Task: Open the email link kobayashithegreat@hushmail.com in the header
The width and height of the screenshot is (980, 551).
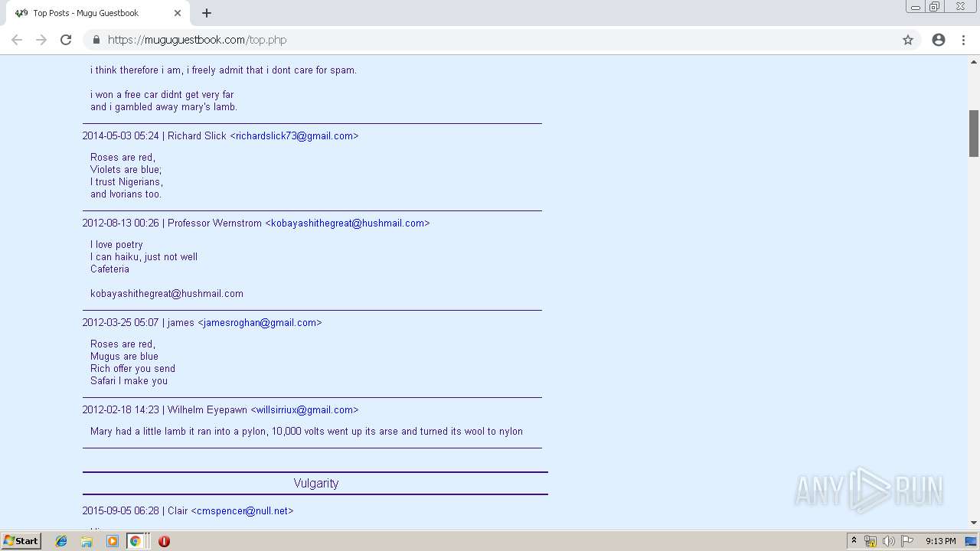Action: 348,223
